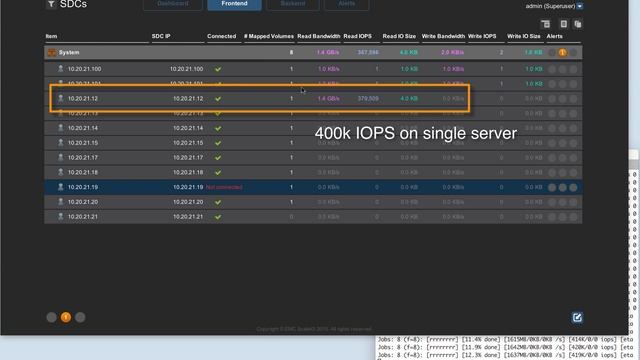Select the 10.20.21.15 SDC row

[313, 143]
